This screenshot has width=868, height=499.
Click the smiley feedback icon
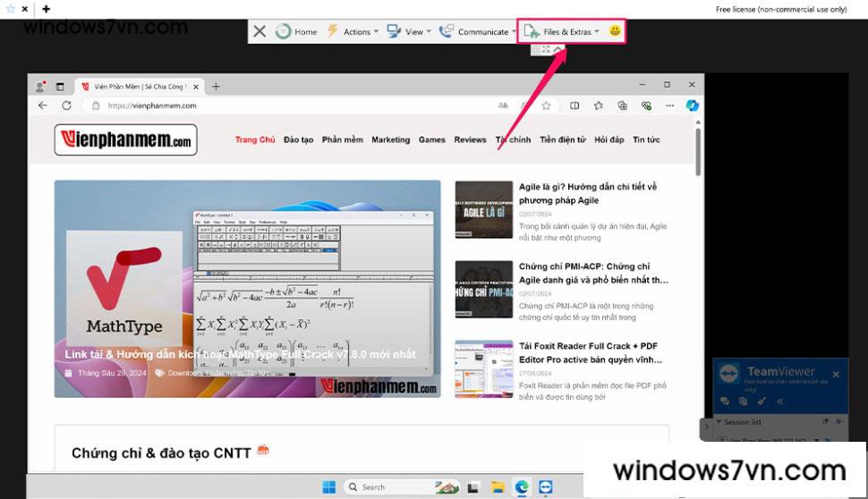pyautogui.click(x=615, y=31)
